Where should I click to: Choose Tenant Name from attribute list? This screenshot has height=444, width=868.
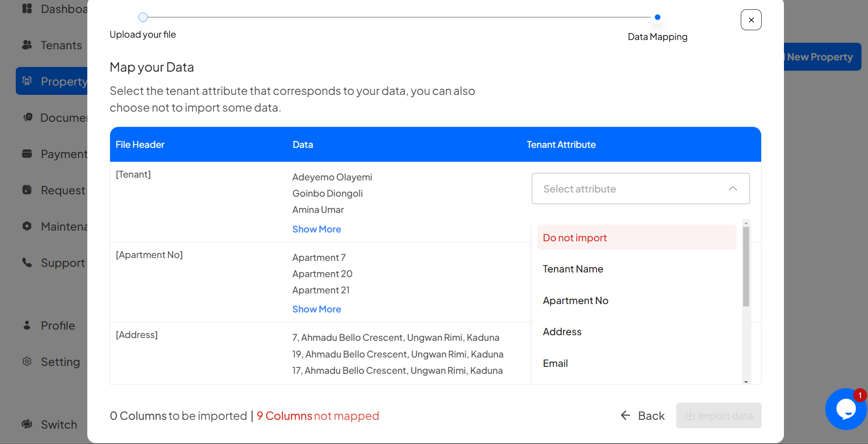(573, 269)
